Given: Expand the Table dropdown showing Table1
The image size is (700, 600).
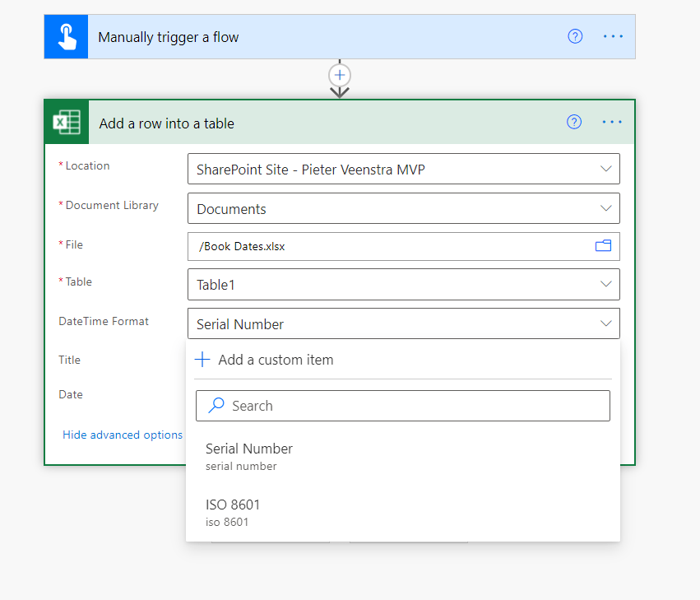Looking at the screenshot, I should (605, 284).
